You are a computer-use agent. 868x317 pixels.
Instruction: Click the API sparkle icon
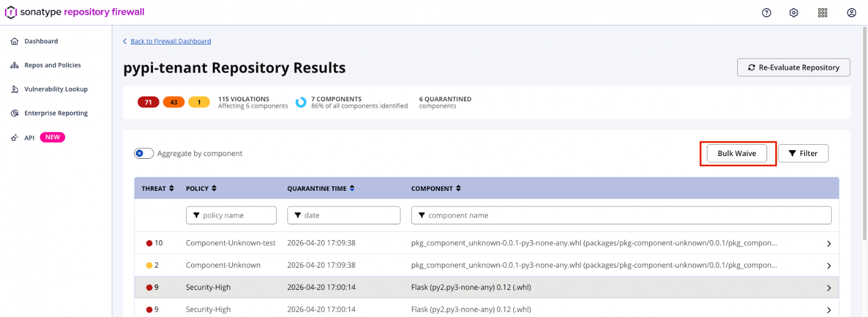pos(15,138)
